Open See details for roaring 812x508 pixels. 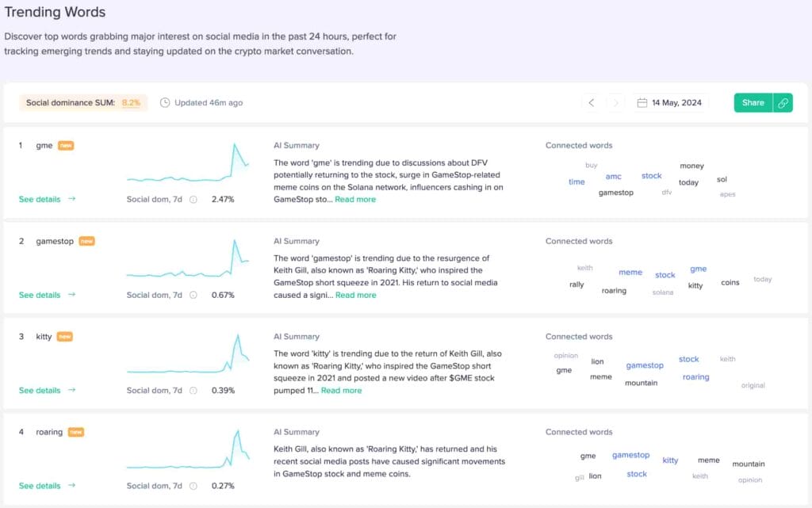click(47, 486)
